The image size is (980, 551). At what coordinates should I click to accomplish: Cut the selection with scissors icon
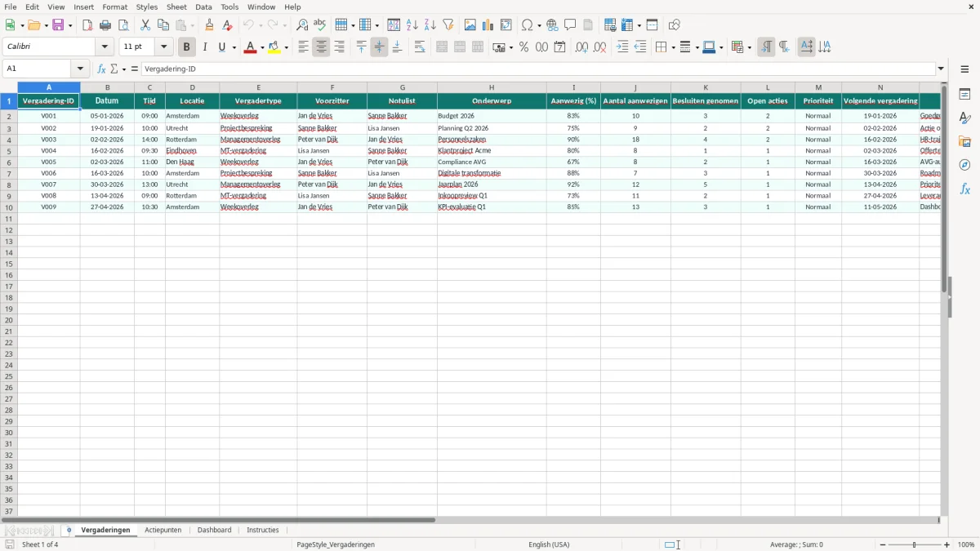point(145,25)
